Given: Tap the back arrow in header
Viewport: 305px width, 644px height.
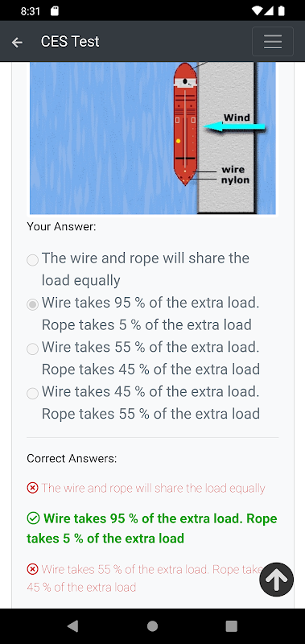Looking at the screenshot, I should point(17,42).
